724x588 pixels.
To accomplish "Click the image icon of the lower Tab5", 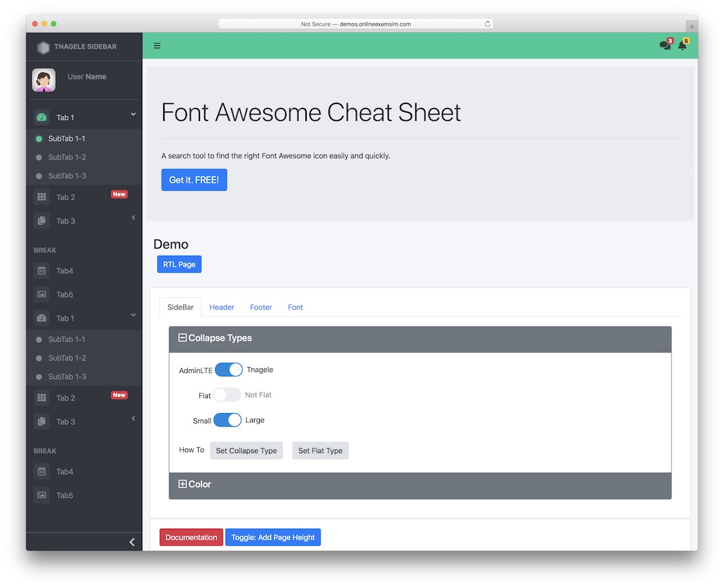I will [41, 495].
